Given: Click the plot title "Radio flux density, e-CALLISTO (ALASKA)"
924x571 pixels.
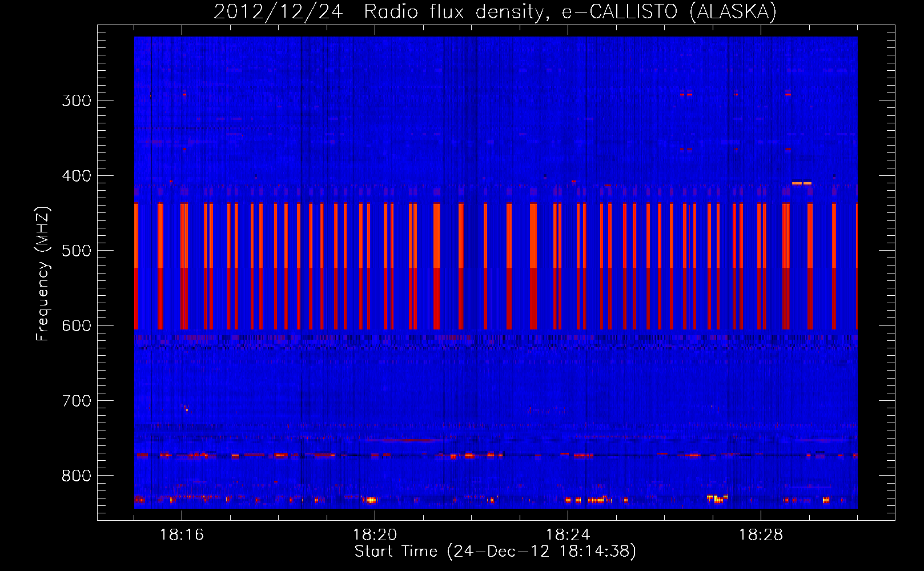Looking at the screenshot, I should coord(570,12).
